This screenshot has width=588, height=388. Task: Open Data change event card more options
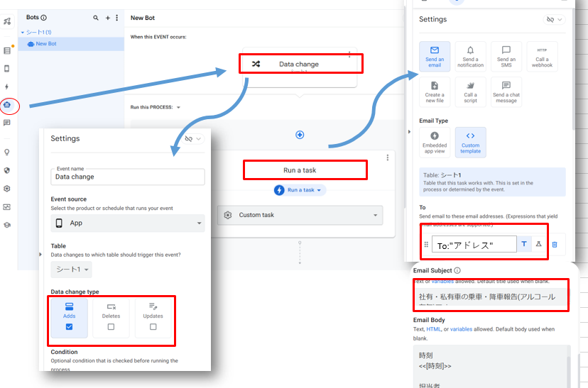349,55
